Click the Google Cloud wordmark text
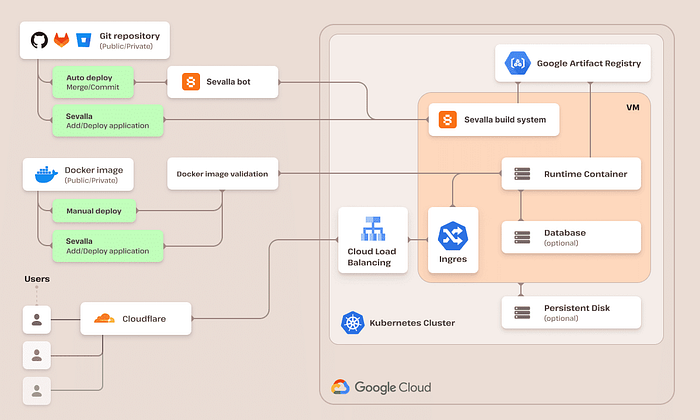 tap(393, 387)
